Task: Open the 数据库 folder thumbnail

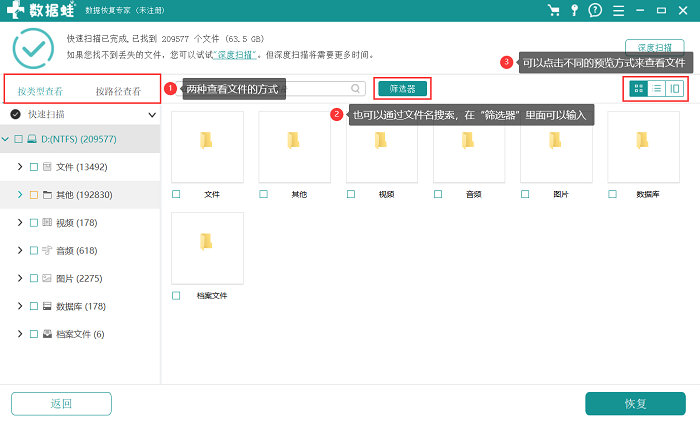Action: (x=643, y=147)
